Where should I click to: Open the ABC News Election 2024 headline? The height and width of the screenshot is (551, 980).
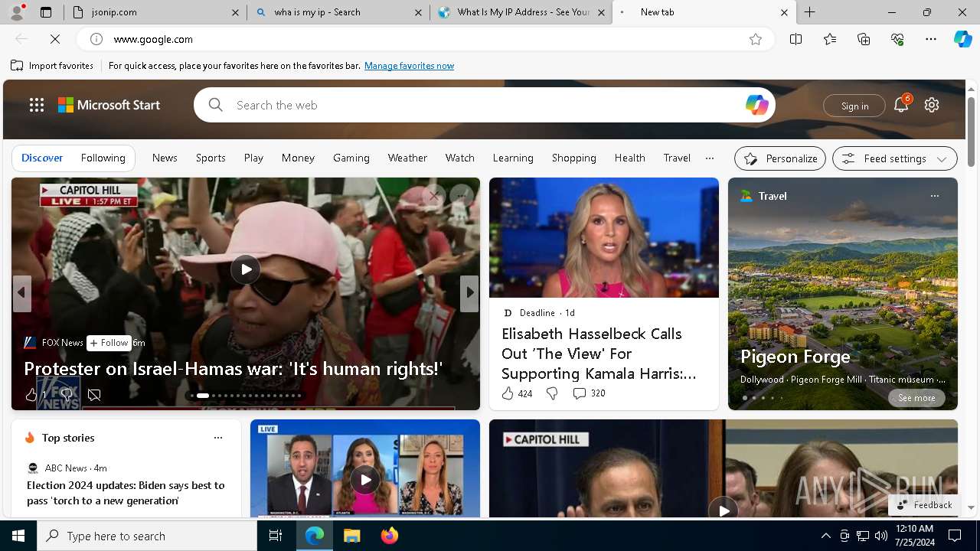pyautogui.click(x=126, y=493)
